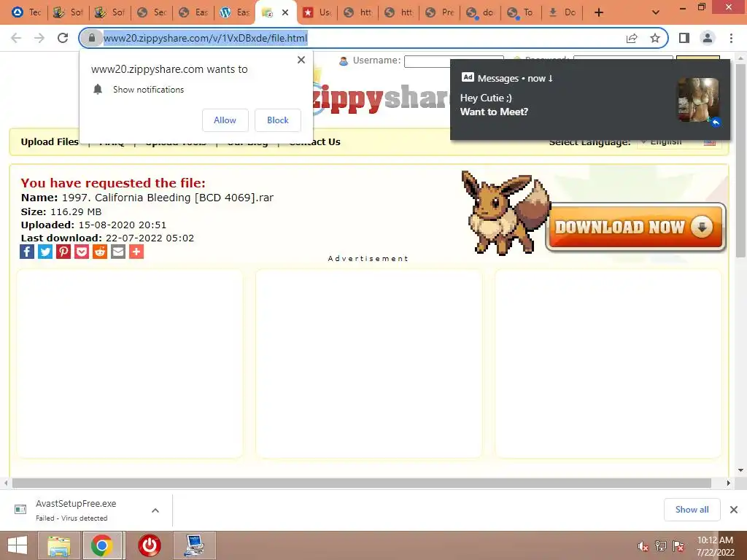747x560 pixels.
Task: Allow notifications from zippyshare
Action: (225, 120)
